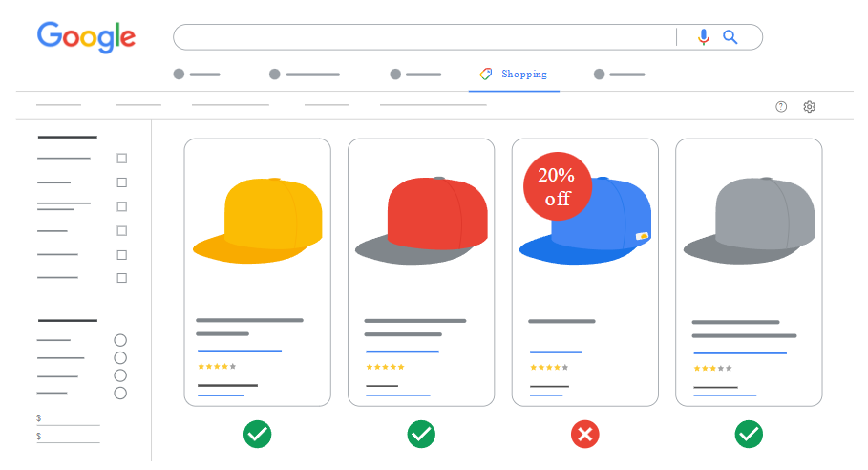The image size is (868, 470).
Task: Click the minimum price dollar input field
Action: 68,419
